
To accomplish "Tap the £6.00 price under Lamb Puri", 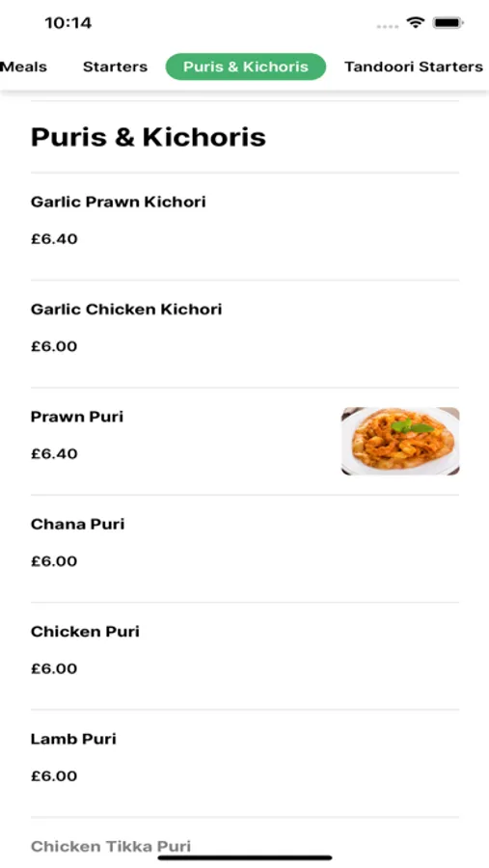I will pyautogui.click(x=54, y=776).
